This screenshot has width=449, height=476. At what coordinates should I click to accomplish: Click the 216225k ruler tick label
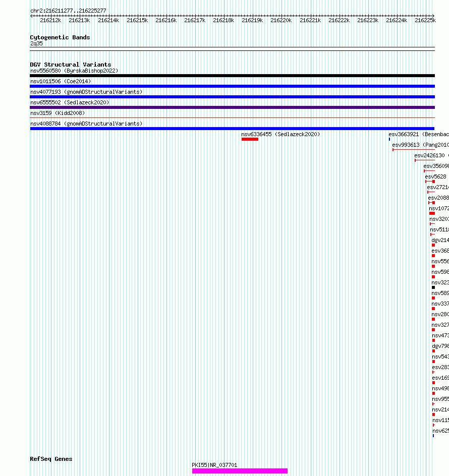tap(425, 20)
